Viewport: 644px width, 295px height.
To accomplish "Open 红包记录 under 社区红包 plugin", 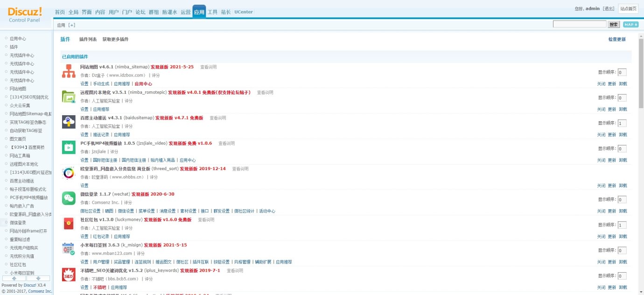I will [x=101, y=237].
